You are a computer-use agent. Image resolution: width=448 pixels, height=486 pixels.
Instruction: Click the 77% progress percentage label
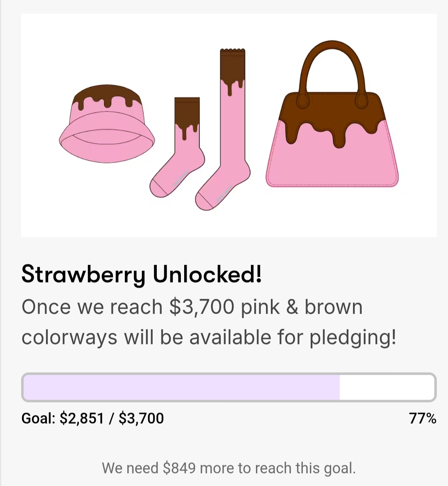(422, 418)
